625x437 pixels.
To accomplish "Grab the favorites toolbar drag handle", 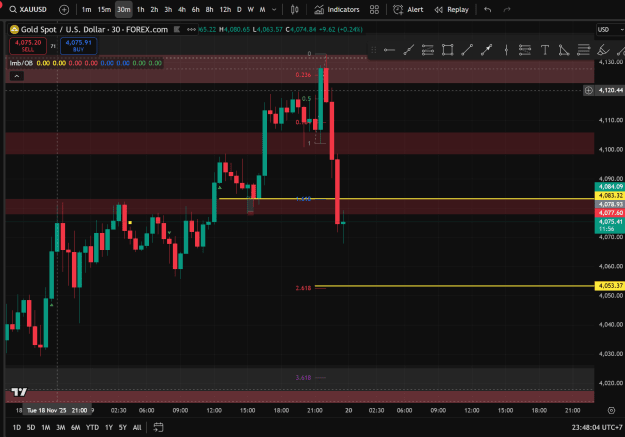I will 373,50.
